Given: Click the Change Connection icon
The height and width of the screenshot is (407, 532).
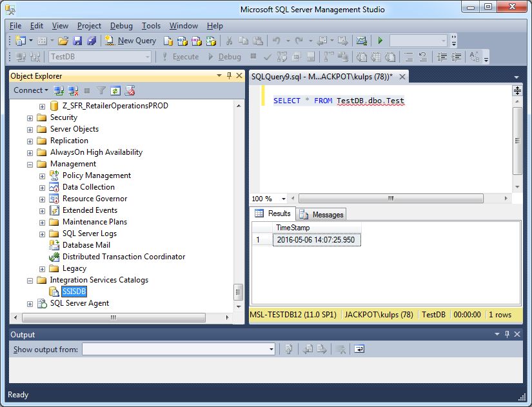Looking at the screenshot, I should [35, 57].
